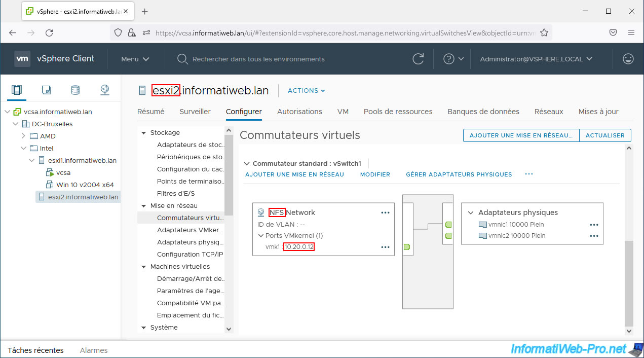Open the Storage inventory view icon

[75, 90]
